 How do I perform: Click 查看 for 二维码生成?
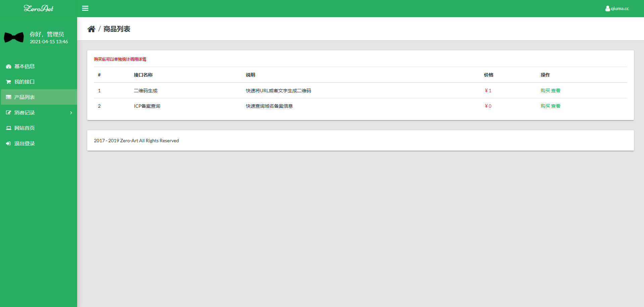click(x=556, y=91)
